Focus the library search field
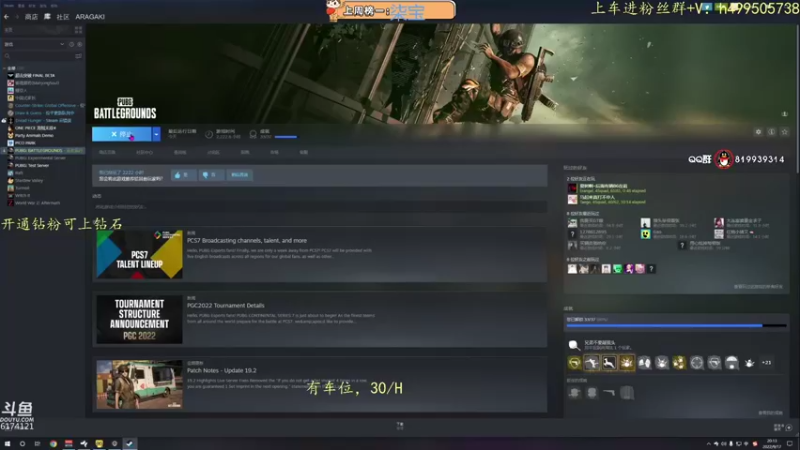This screenshot has height=450, width=800. click(38, 56)
